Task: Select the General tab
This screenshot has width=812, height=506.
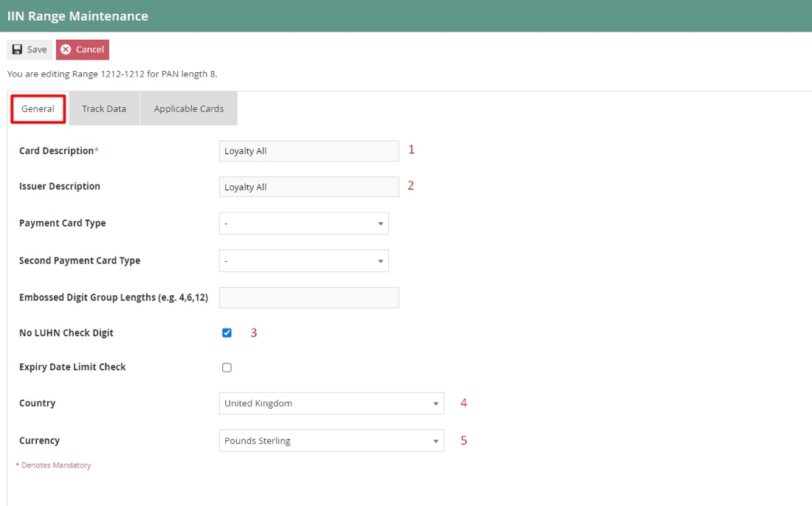Action: click(38, 108)
